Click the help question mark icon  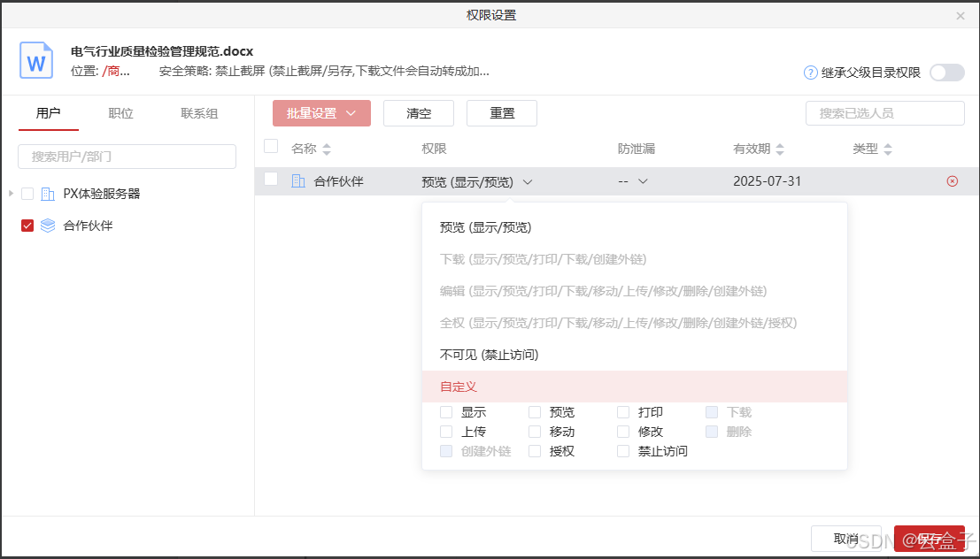811,73
